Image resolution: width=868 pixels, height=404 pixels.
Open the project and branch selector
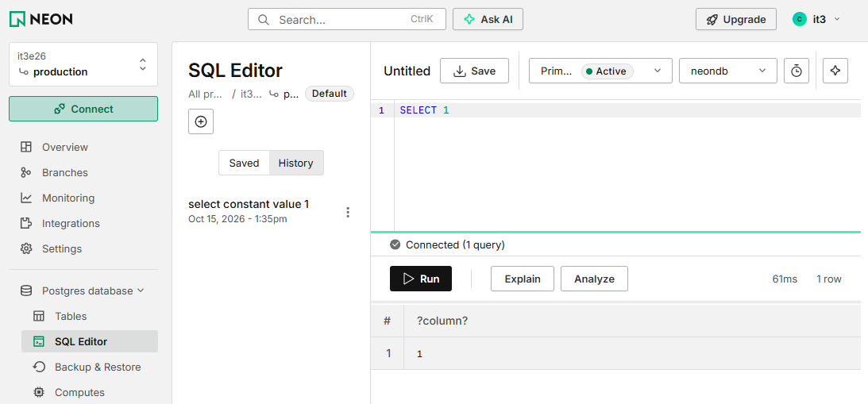83,64
